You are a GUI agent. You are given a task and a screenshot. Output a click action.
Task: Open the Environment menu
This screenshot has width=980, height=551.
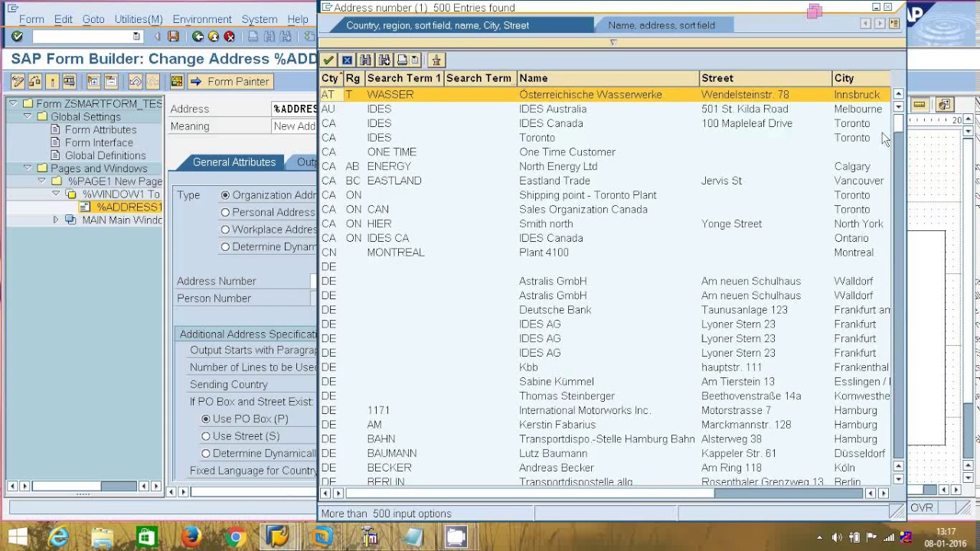click(x=202, y=19)
